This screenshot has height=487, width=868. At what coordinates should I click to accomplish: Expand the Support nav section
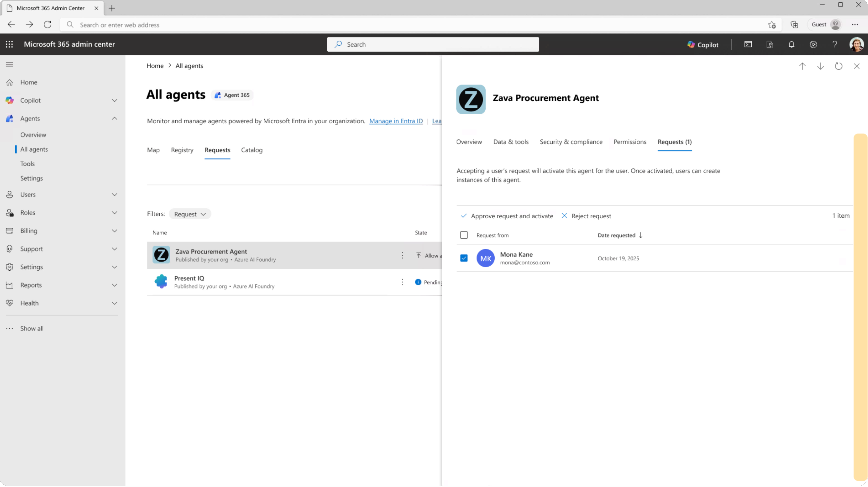115,249
